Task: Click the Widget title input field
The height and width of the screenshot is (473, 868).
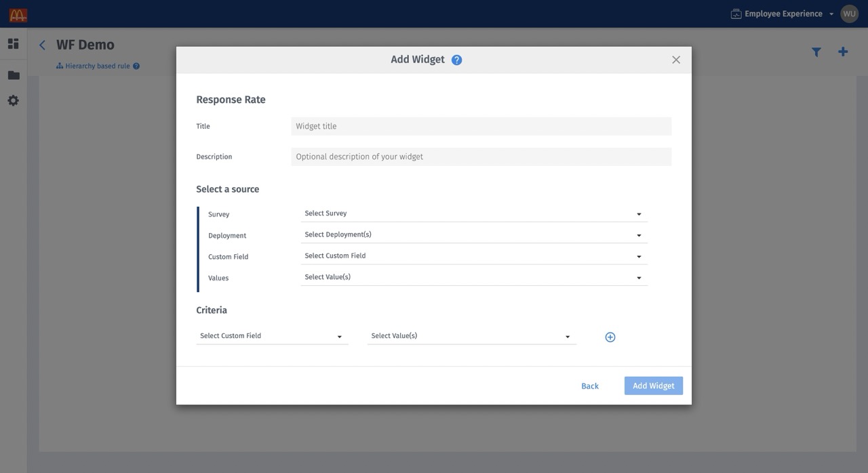Action: click(x=481, y=126)
